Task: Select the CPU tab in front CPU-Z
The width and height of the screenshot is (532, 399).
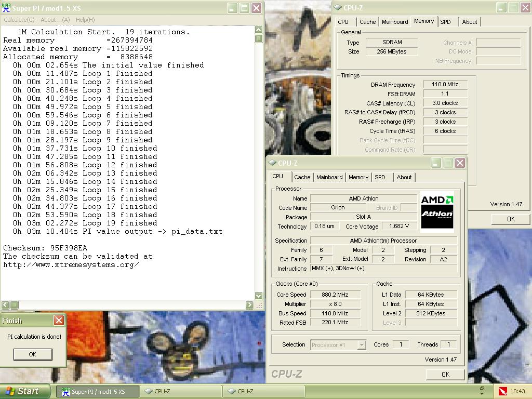Action: tap(277, 176)
